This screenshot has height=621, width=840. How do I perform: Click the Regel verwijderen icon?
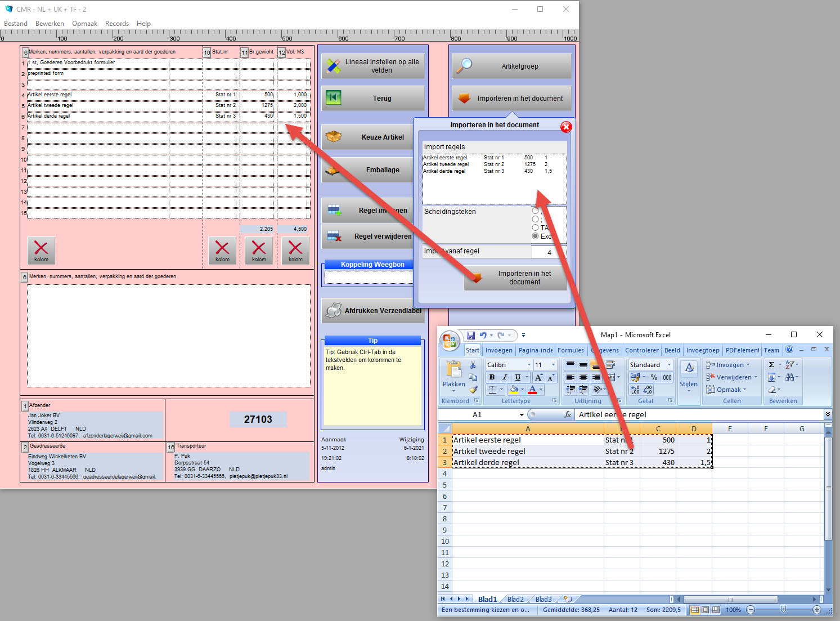click(334, 236)
